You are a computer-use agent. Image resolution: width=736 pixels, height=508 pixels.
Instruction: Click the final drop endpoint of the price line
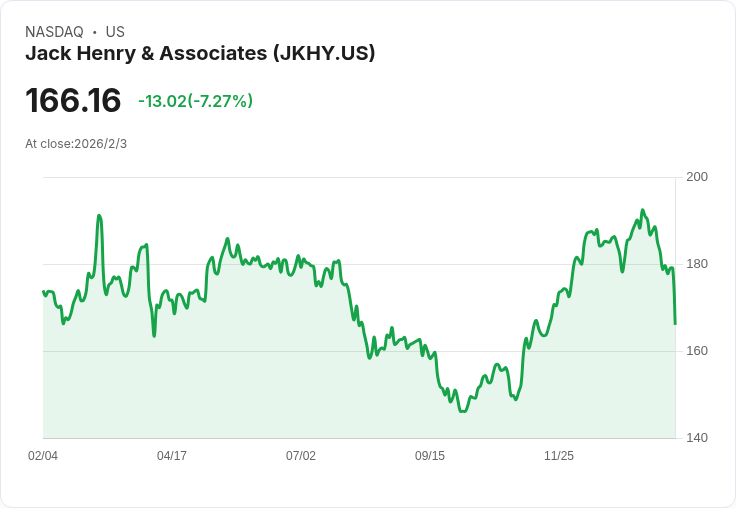click(x=675, y=323)
